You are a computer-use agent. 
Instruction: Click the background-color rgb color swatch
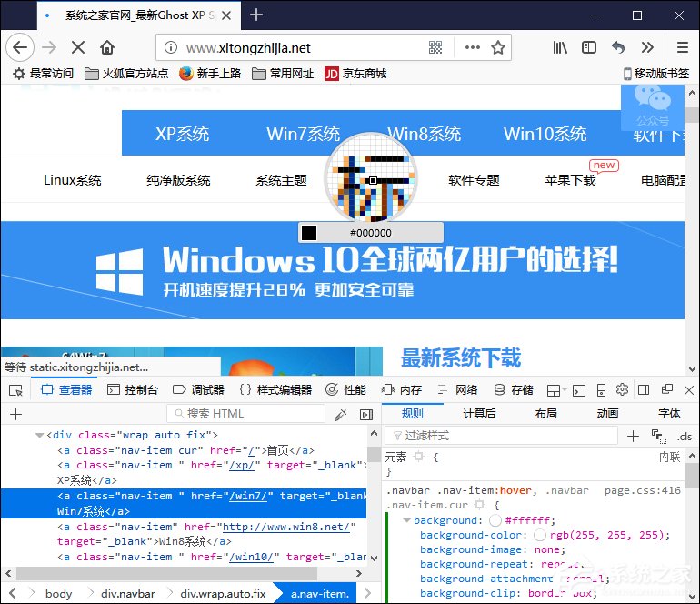point(539,536)
